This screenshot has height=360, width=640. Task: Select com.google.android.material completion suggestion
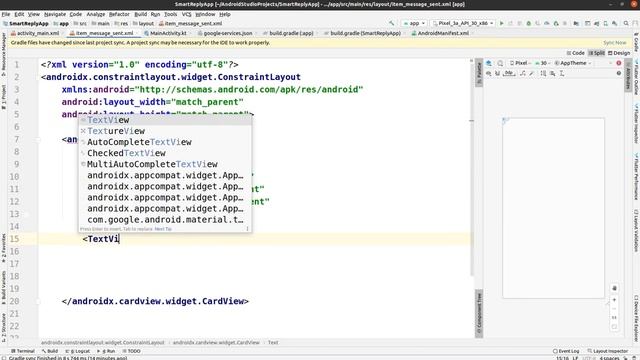tap(165, 220)
